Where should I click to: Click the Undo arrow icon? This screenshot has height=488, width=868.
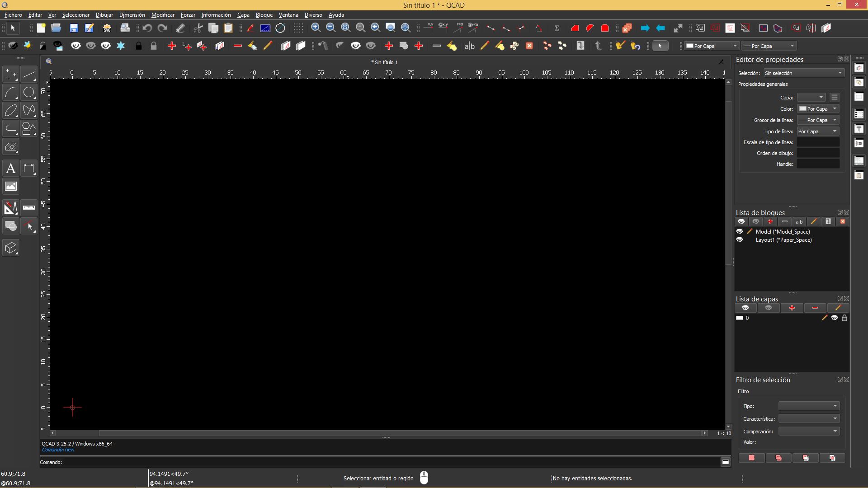(x=147, y=28)
